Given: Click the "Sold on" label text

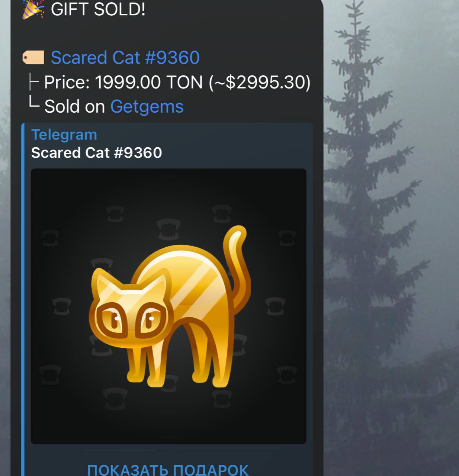Looking at the screenshot, I should [x=75, y=107].
